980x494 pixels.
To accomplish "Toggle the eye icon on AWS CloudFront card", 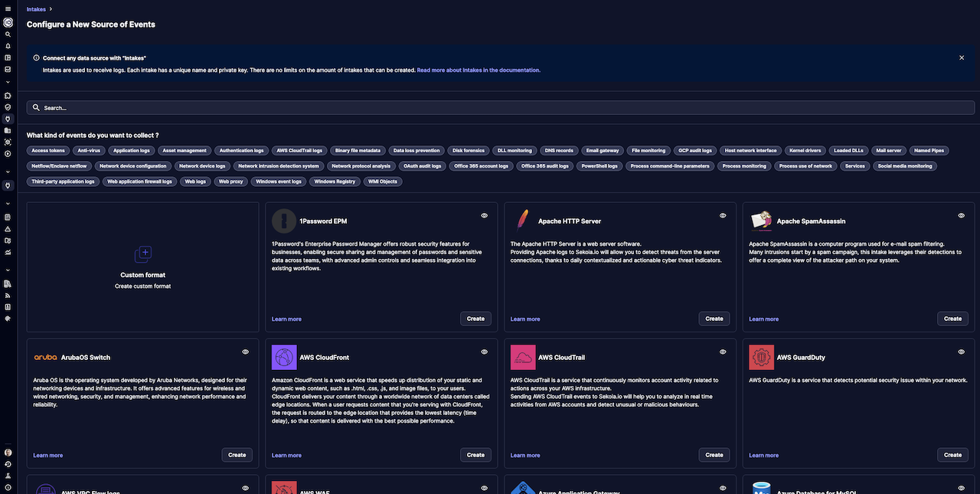I will [485, 352].
